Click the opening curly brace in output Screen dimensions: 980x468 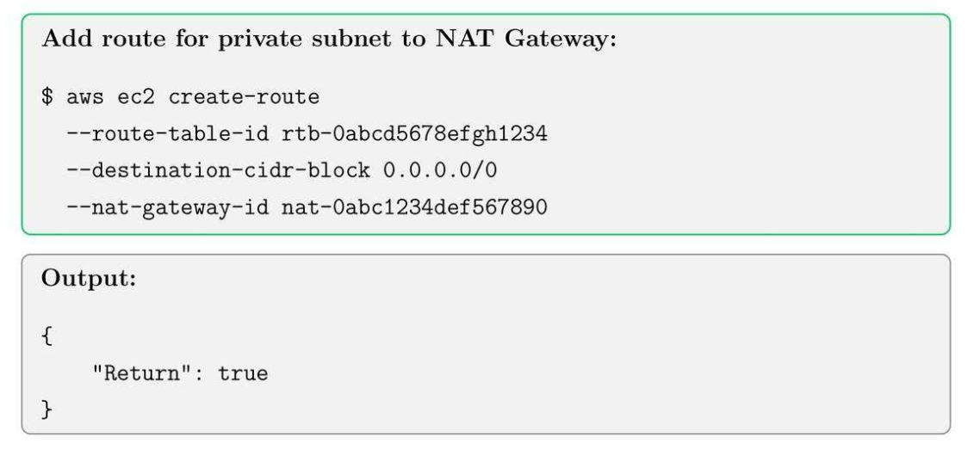[x=47, y=337]
